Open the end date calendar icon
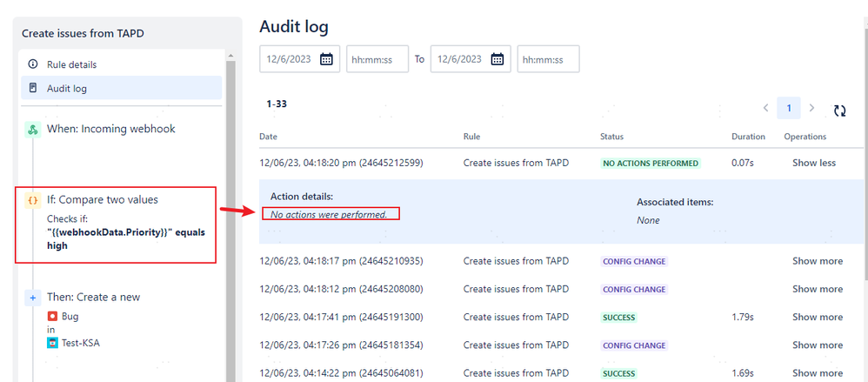This screenshot has width=868, height=382. coord(497,59)
